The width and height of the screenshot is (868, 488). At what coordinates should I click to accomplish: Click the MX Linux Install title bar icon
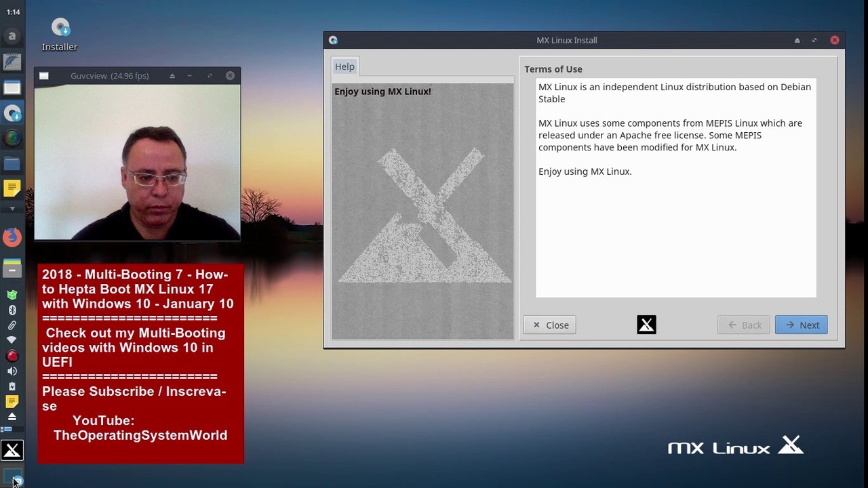point(333,40)
